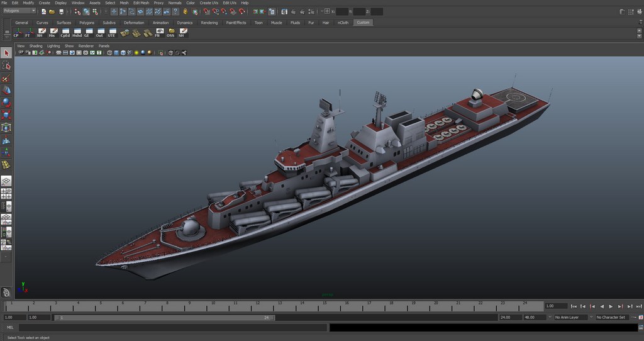Open the Shading panel menu
The height and width of the screenshot is (341, 644).
(x=36, y=46)
